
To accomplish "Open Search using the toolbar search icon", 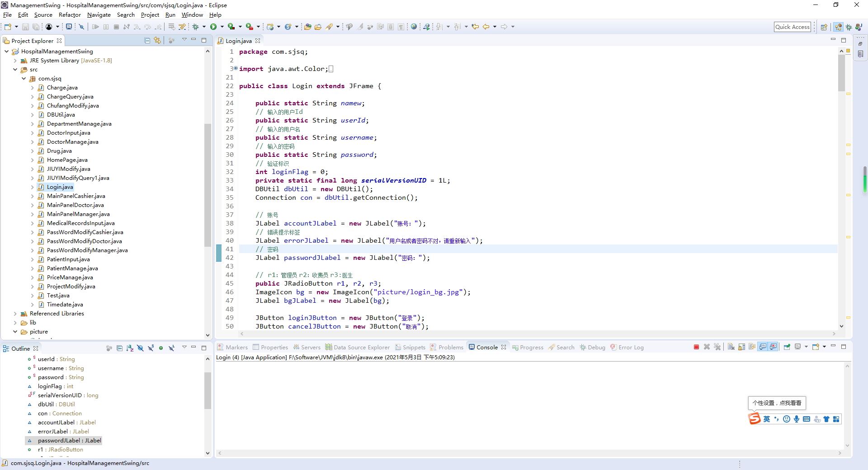I will 349,27.
